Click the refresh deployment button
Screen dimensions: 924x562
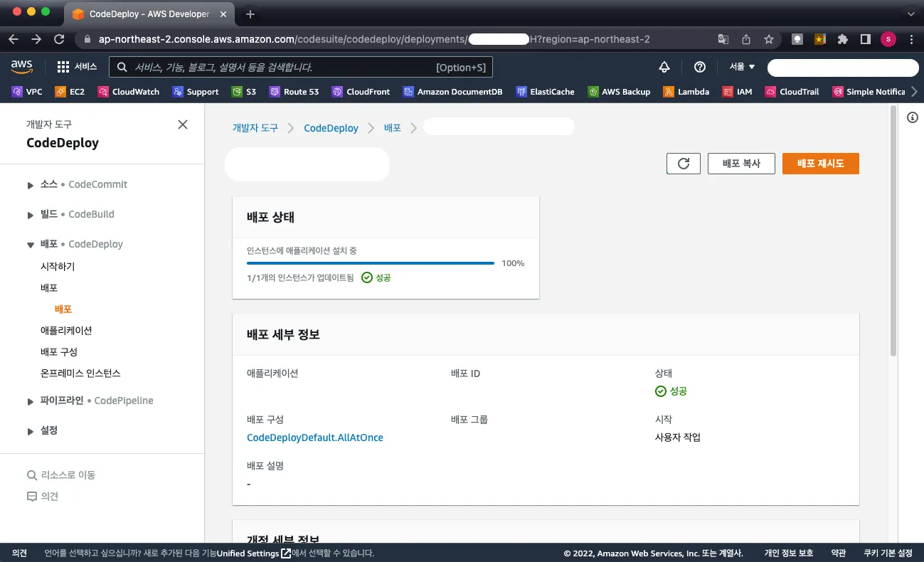(684, 164)
